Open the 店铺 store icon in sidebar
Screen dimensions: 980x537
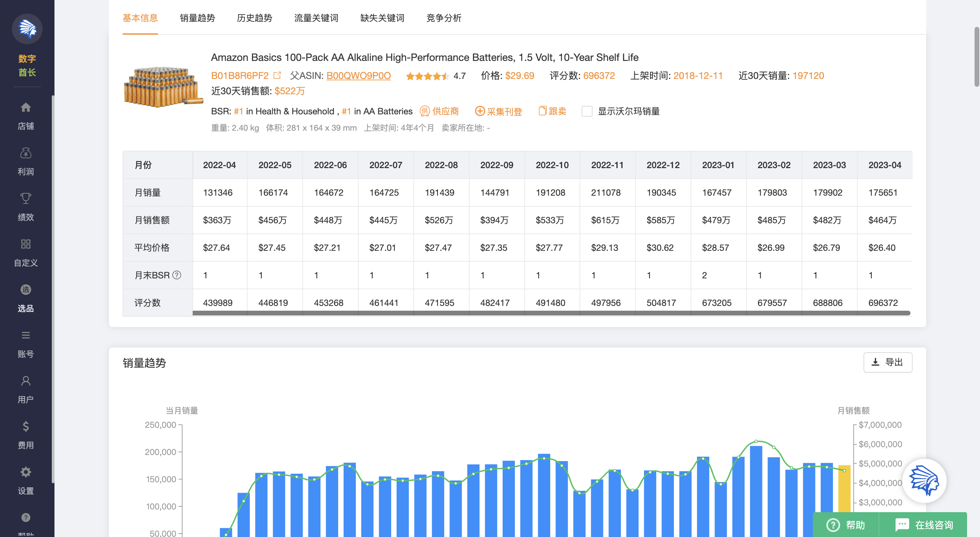tap(26, 108)
